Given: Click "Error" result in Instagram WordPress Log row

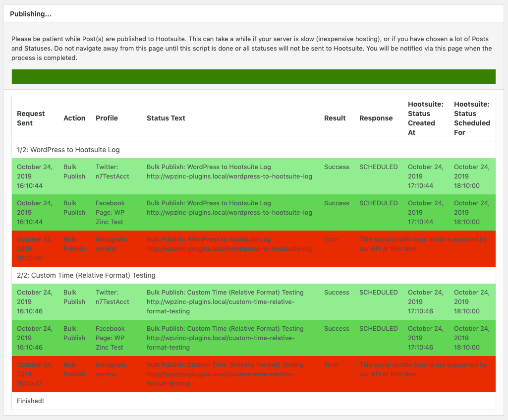Looking at the screenshot, I should click(x=332, y=239).
